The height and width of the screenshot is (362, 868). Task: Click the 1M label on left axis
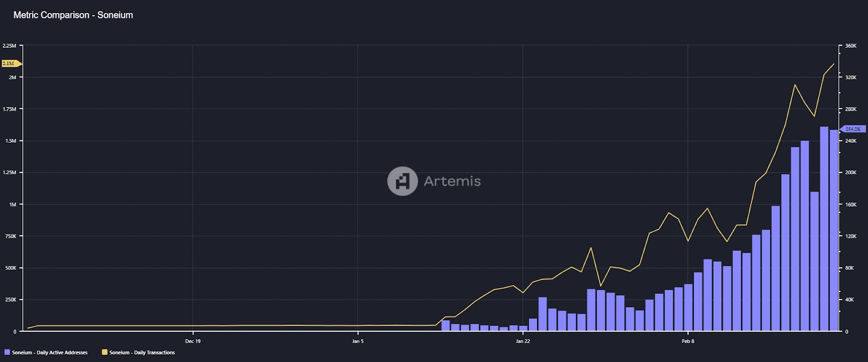[x=12, y=205]
